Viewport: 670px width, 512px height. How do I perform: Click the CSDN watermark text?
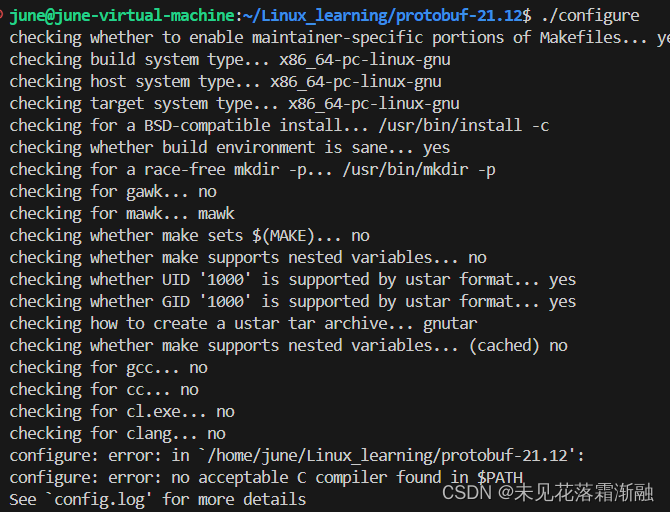[x=548, y=493]
